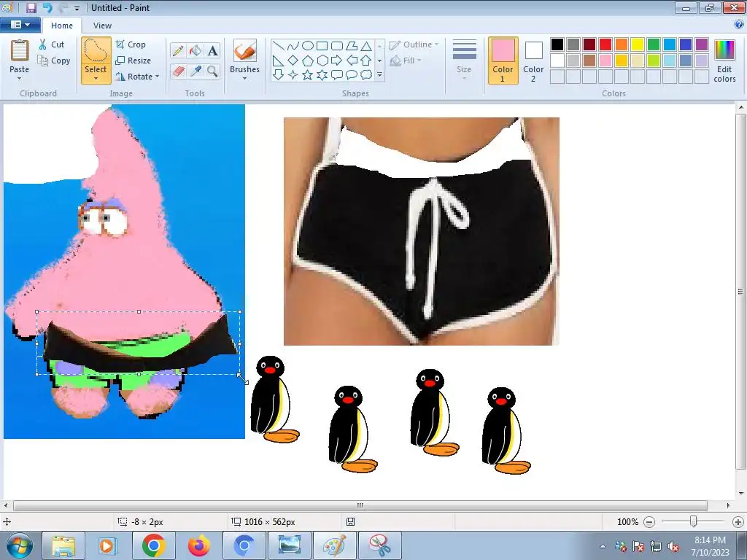Click the Copy button
Image resolution: width=747 pixels, height=560 pixels.
click(x=54, y=61)
